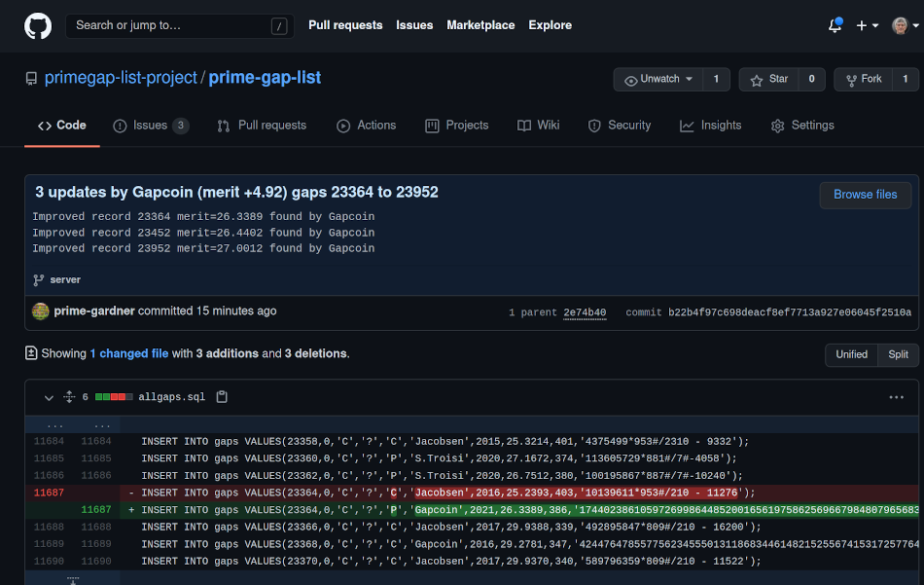924x585 pixels.
Task: Expand hidden lines below line 11690
Action: click(x=73, y=578)
